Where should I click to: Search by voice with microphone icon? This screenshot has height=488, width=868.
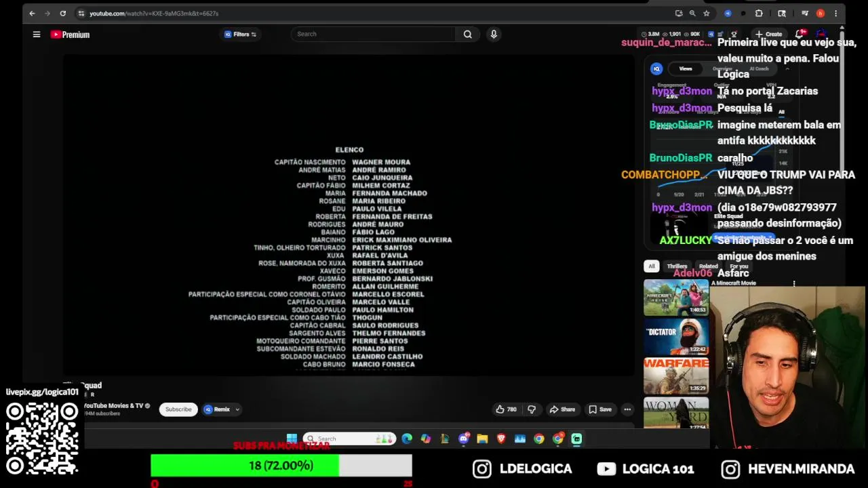pos(494,34)
